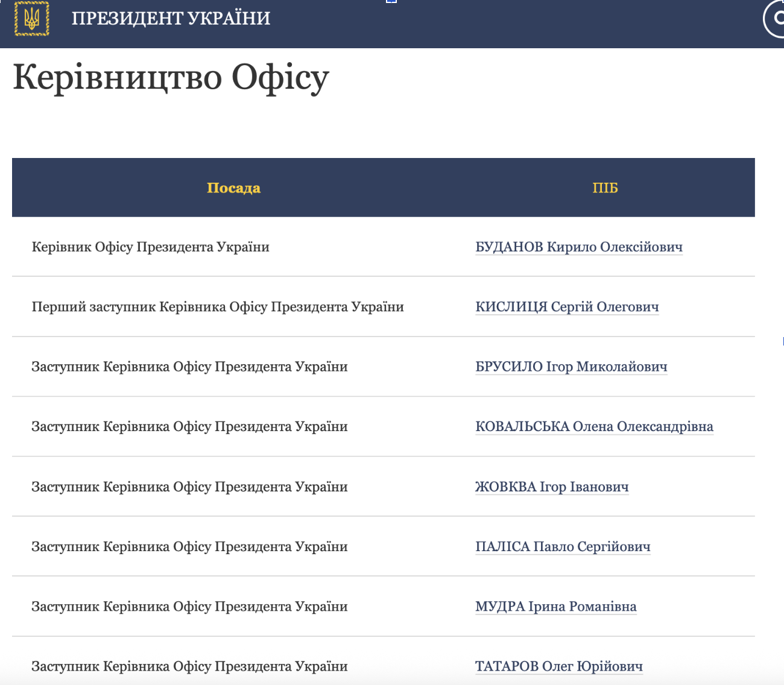
Task: Click the Керівництво Офісу page heading
Action: (x=171, y=77)
